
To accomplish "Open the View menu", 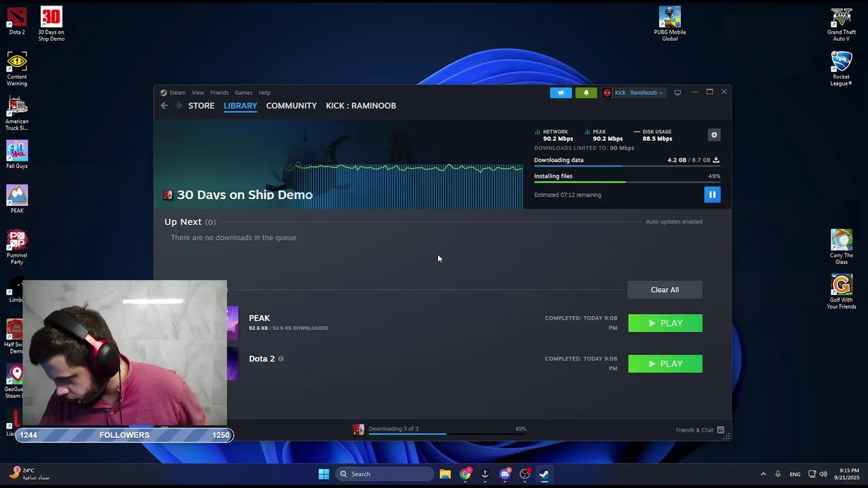I will point(197,93).
